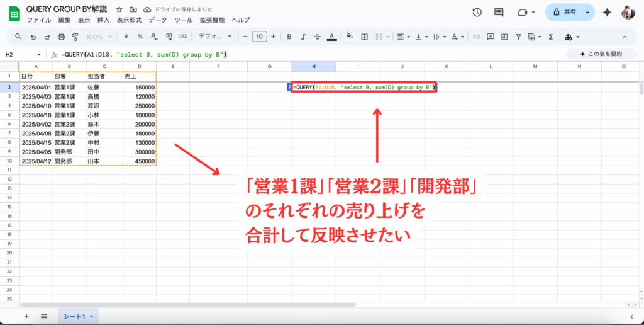This screenshot has width=644, height=325.
Task: Insert a chart using the chart icon
Action: [504, 37]
